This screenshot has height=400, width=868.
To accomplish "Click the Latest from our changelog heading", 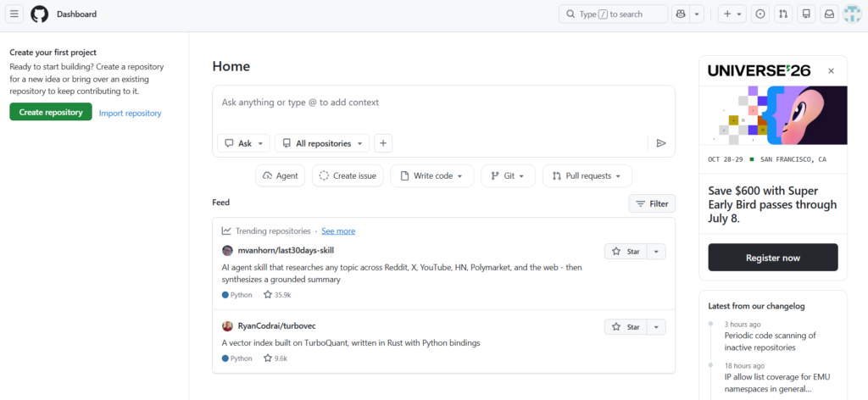I will tap(756, 305).
